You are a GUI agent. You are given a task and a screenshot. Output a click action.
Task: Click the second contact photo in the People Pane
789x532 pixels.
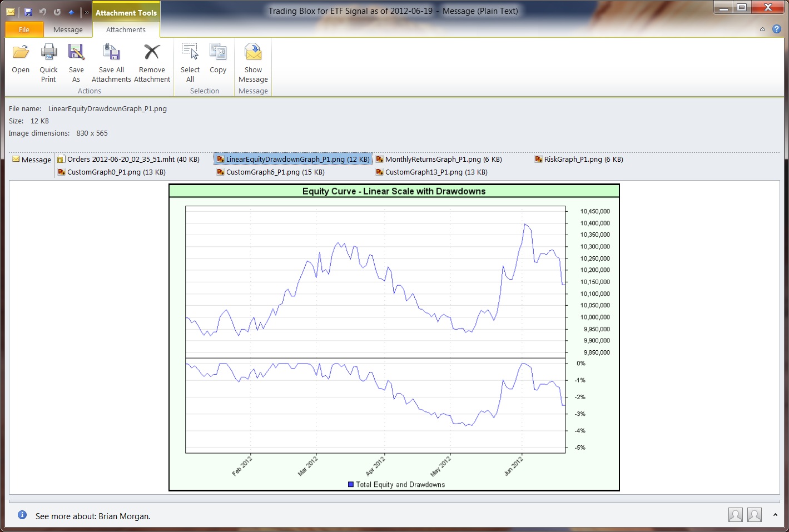(x=755, y=515)
